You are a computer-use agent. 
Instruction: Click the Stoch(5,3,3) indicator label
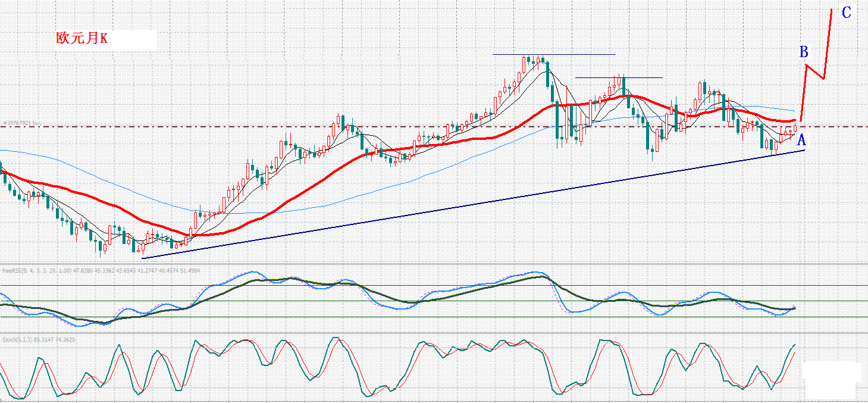click(38, 339)
